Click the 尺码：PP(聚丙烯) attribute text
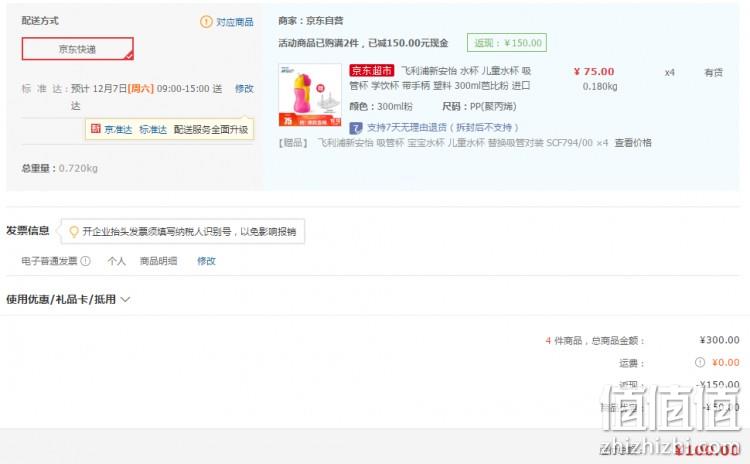The height and width of the screenshot is (464, 750). coord(479,106)
